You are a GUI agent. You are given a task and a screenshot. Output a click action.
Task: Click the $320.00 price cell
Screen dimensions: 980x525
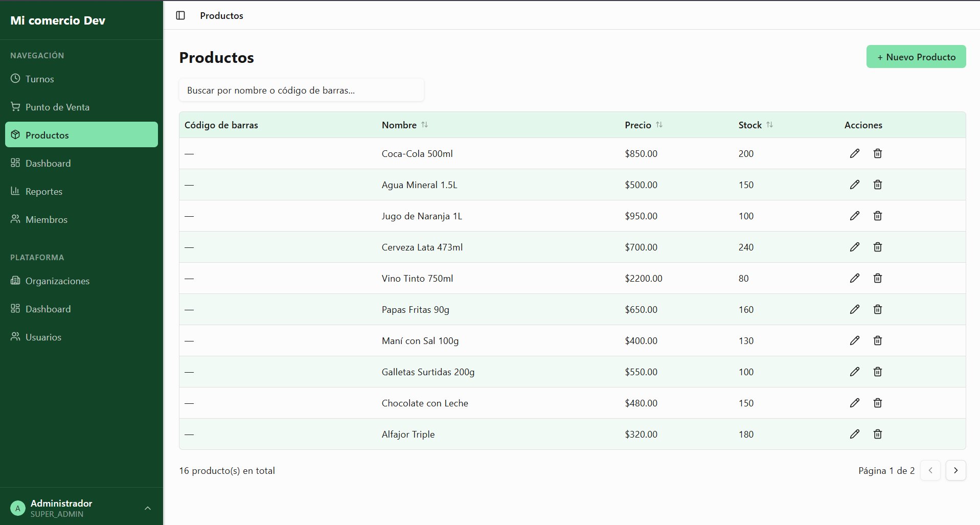pyautogui.click(x=641, y=434)
